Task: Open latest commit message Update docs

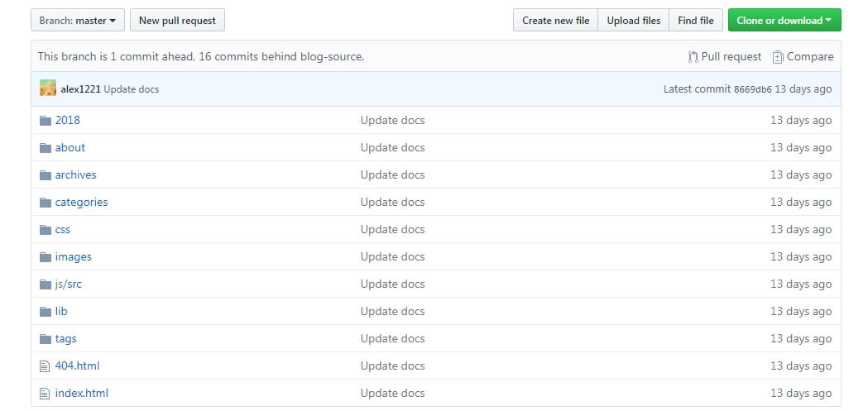Action: (132, 89)
